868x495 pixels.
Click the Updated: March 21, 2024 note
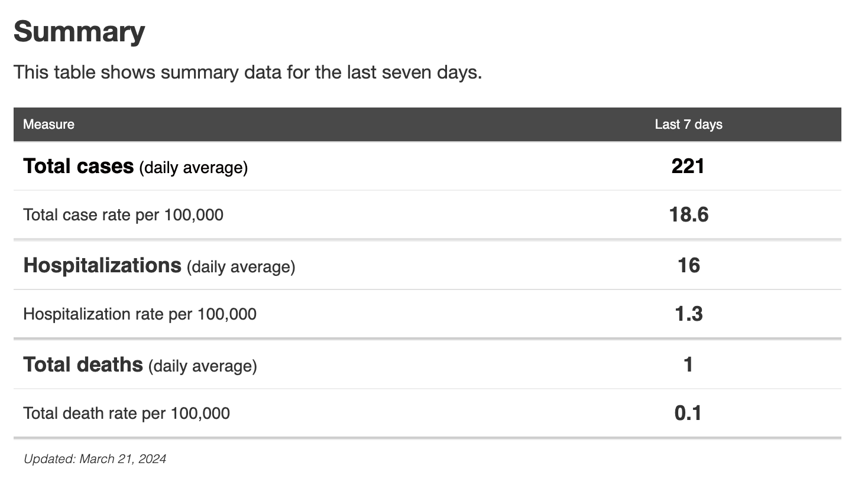pos(95,459)
